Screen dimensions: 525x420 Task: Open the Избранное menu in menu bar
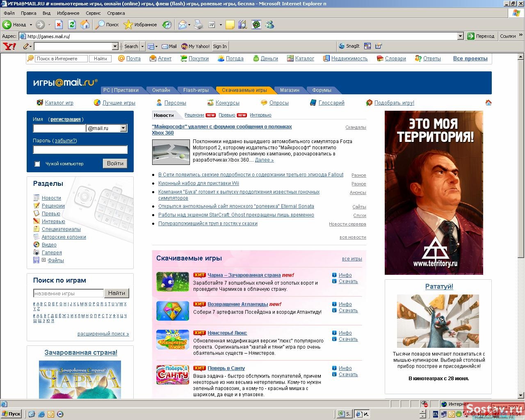tap(68, 13)
